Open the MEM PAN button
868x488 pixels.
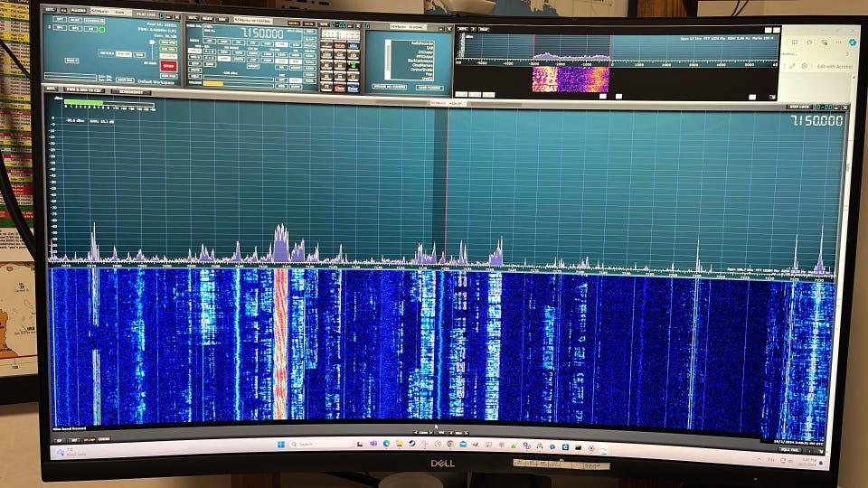168,76
